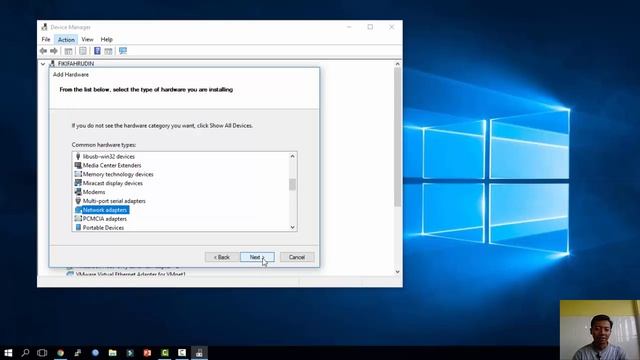Click the scan for hardware changes monitor icon
The width and height of the screenshot is (640, 360).
[123, 51]
